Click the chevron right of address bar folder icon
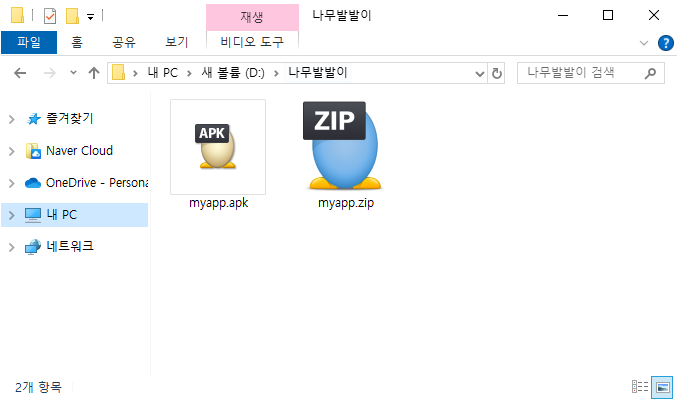Viewport: 678px width, 400px height. (135, 74)
